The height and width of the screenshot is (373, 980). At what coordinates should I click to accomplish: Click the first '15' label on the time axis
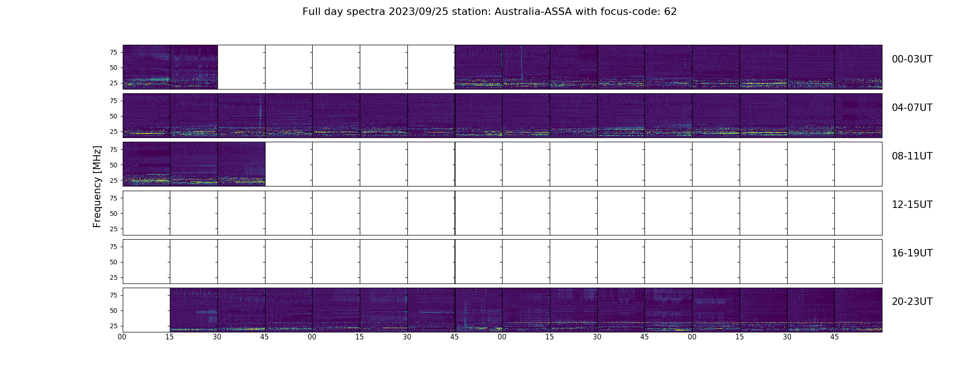170,337
